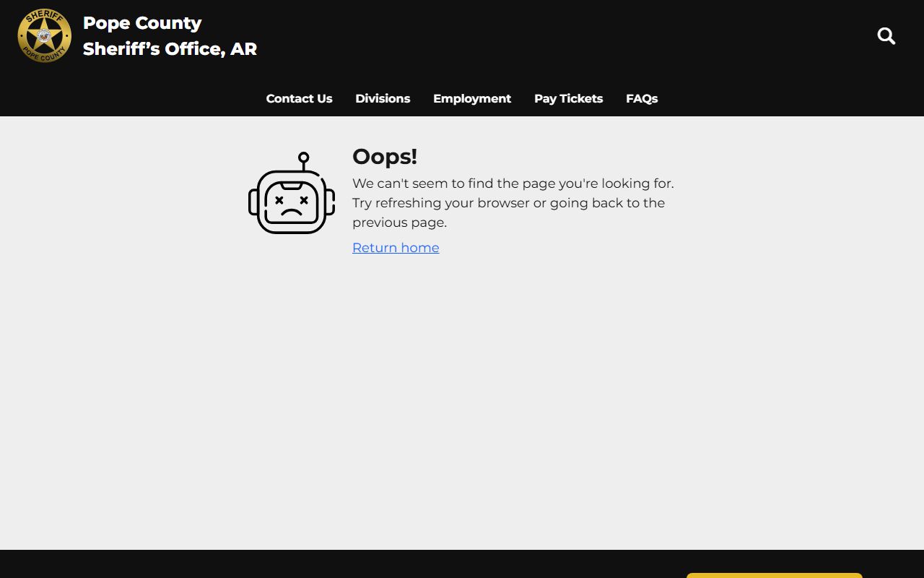Click the "Oops!" error heading

[385, 157]
